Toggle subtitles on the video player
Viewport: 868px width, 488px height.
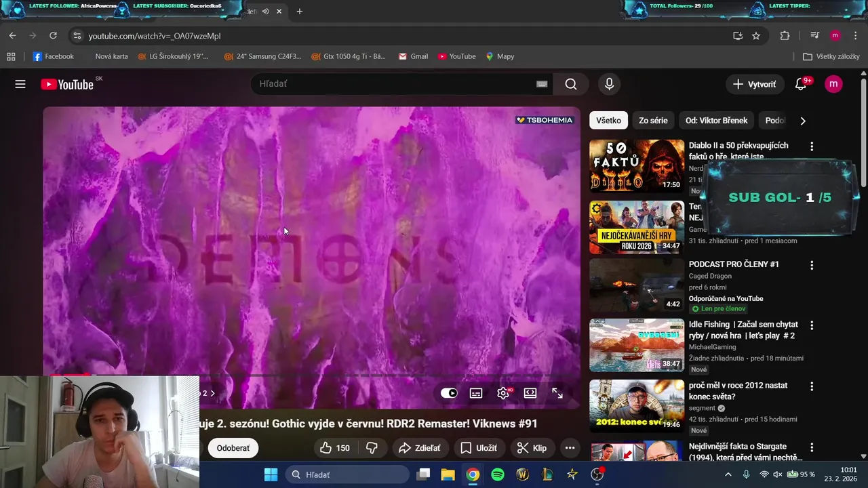coord(476,393)
